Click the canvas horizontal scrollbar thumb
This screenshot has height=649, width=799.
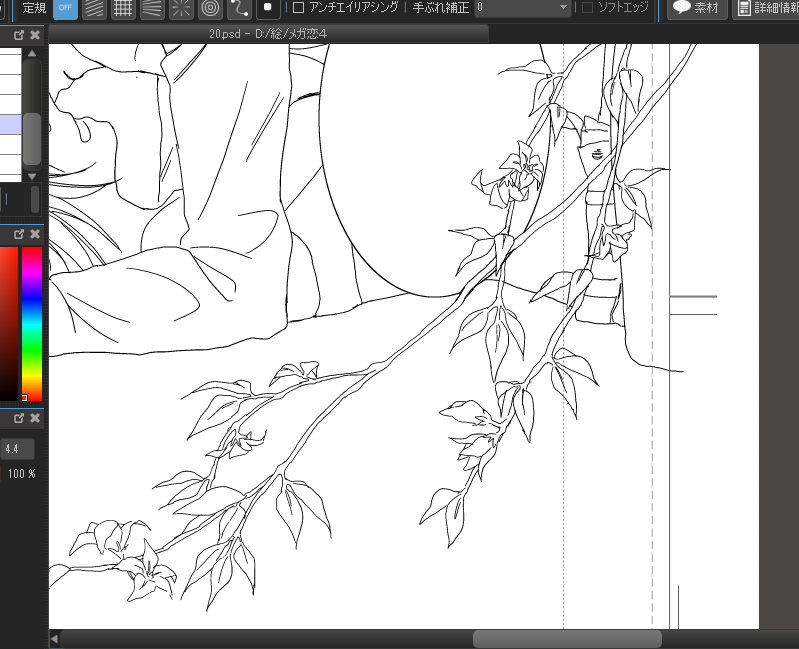(x=567, y=639)
